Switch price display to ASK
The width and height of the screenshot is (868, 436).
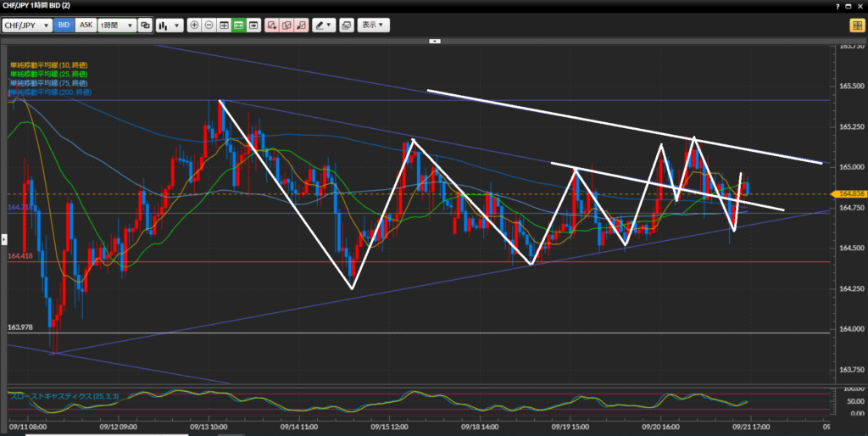click(x=86, y=25)
